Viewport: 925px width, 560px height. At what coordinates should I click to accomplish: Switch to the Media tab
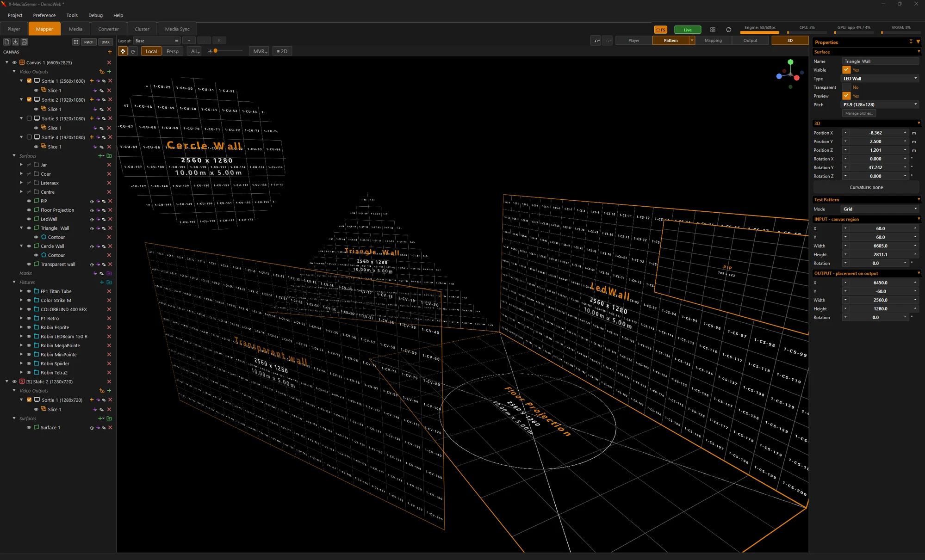pyautogui.click(x=75, y=29)
